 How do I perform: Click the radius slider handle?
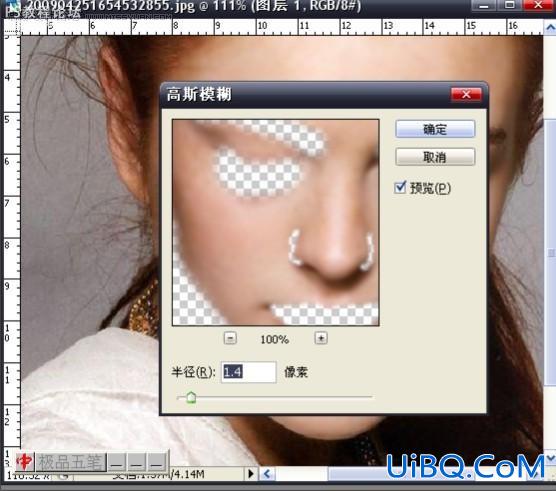pyautogui.click(x=191, y=397)
